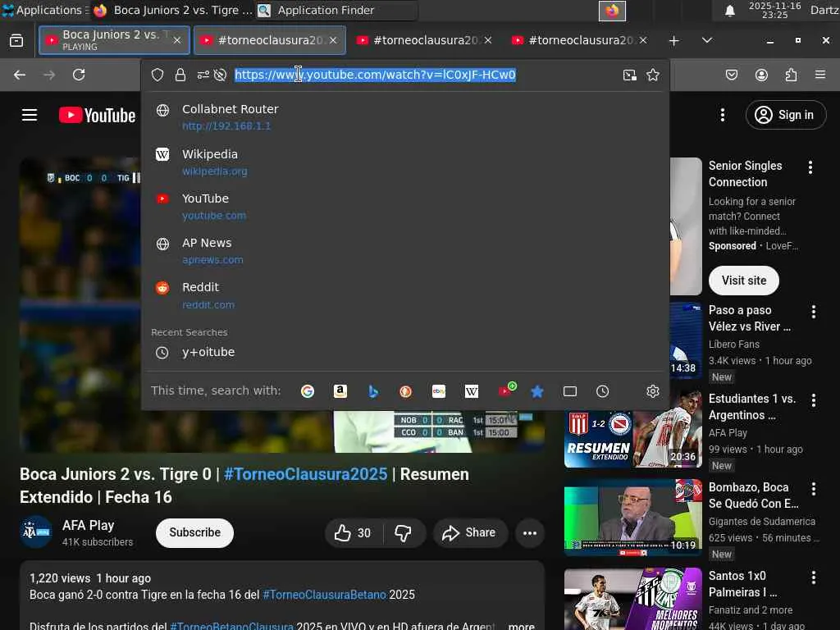
Task: Click the YouTube logo
Action: [97, 115]
